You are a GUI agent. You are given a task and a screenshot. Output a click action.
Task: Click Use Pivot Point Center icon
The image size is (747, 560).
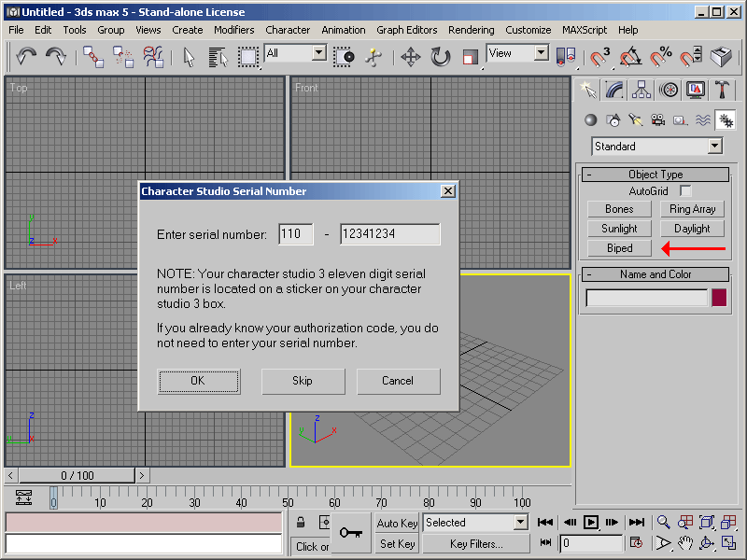[566, 57]
